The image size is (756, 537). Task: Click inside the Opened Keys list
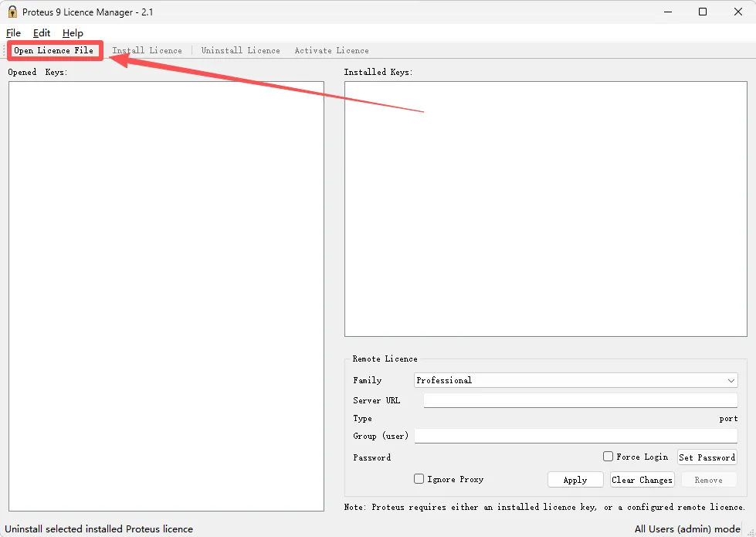[x=166, y=296]
